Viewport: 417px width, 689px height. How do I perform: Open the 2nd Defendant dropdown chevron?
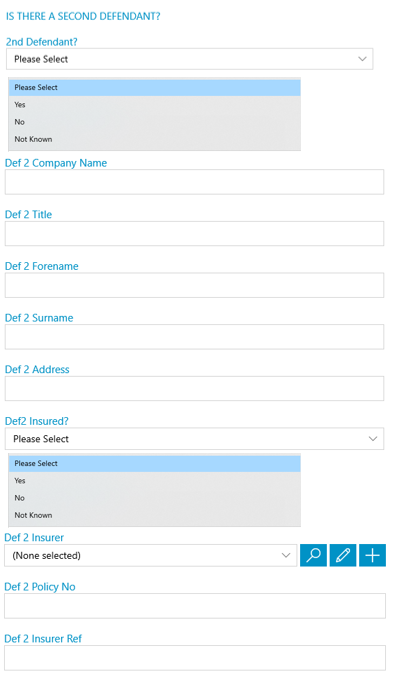click(x=362, y=59)
